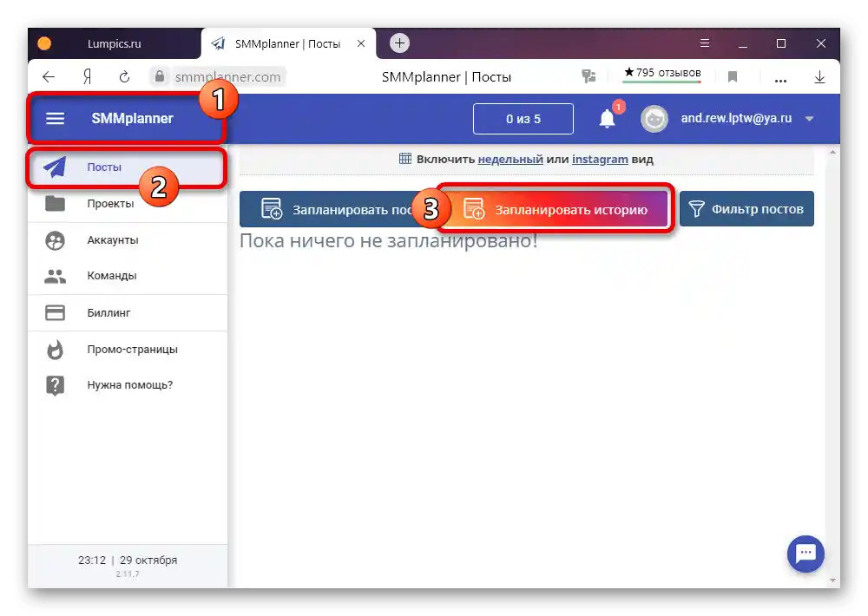Open notifications bell
Viewport: 868px width, 616px height.
[608, 119]
